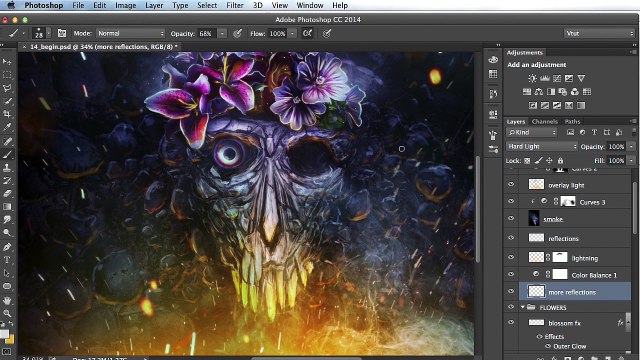The image size is (640, 360).
Task: Open the layer filter Kind dropdown
Action: point(531,132)
